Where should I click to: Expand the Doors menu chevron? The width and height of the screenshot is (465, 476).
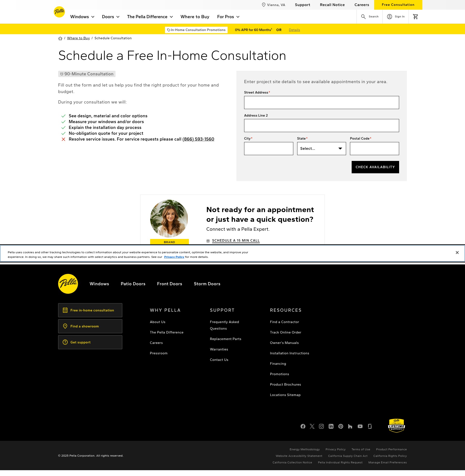point(118,17)
